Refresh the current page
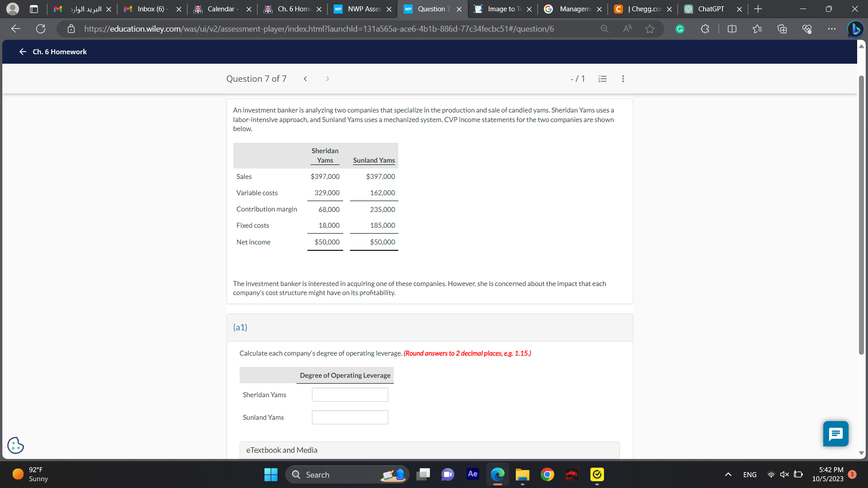The image size is (868, 488). tap(41, 29)
